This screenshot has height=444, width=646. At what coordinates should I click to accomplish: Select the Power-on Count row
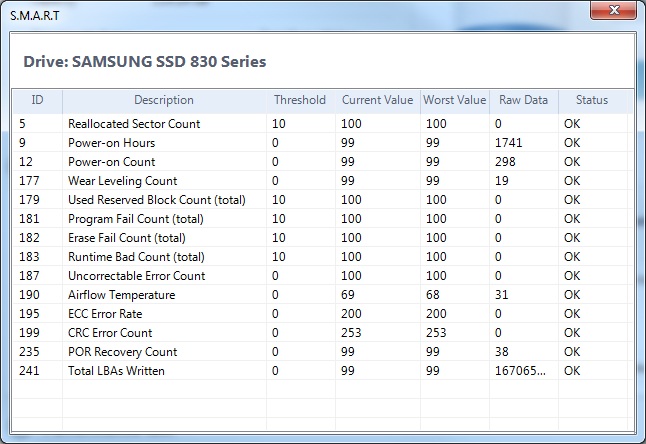(x=323, y=161)
